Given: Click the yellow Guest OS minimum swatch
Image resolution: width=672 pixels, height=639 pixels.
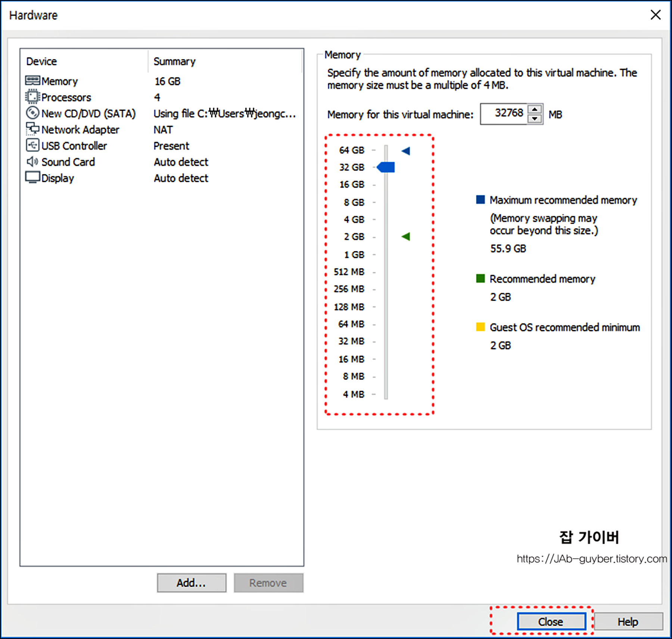Looking at the screenshot, I should 480,327.
